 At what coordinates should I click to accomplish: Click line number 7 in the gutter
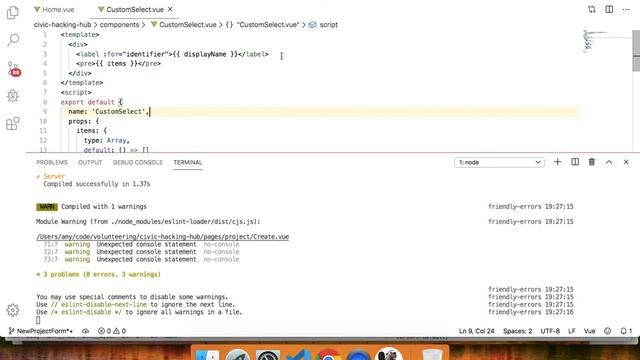coord(45,92)
